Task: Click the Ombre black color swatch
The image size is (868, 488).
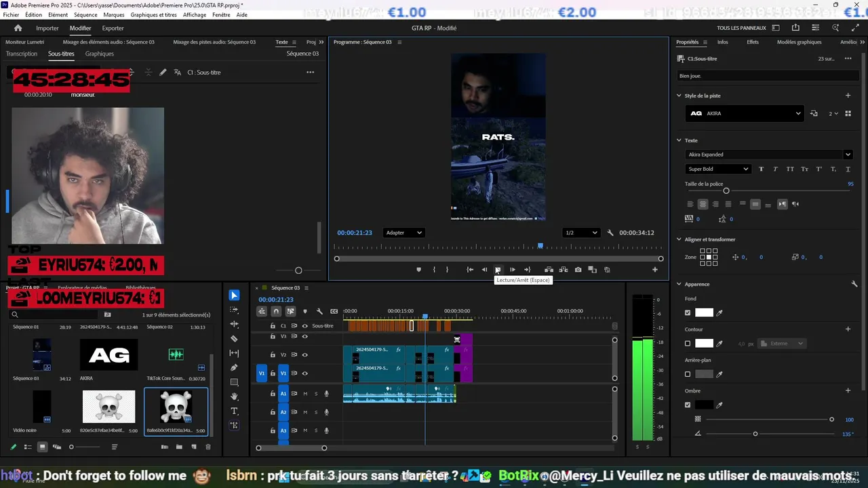Action: (x=704, y=405)
